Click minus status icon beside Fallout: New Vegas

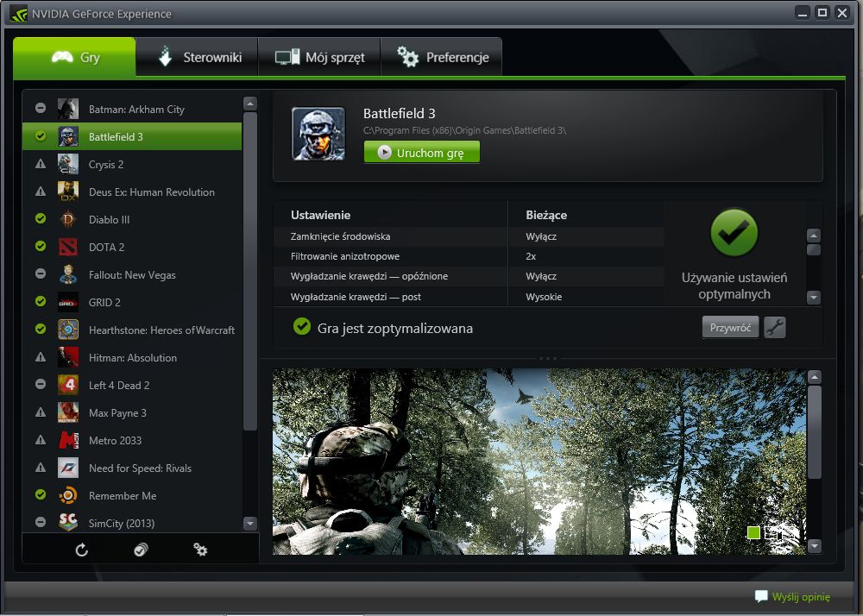point(41,273)
